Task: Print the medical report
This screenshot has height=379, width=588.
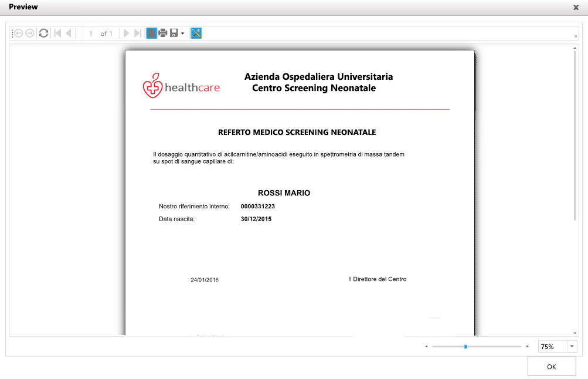Action: [163, 33]
